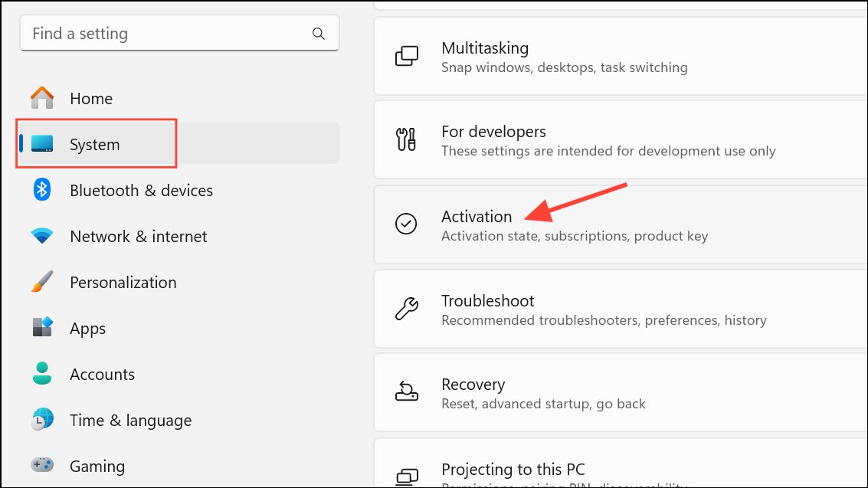Image resolution: width=868 pixels, height=488 pixels.
Task: Click the Home house icon in sidebar
Action: tap(41, 98)
